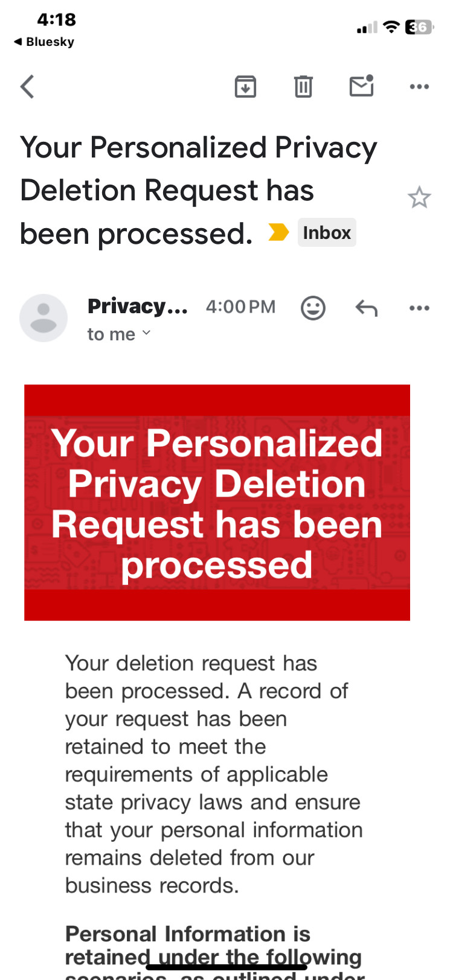453x980 pixels.
Task: Expand the 'to me' recipient details
Action: coord(119,334)
